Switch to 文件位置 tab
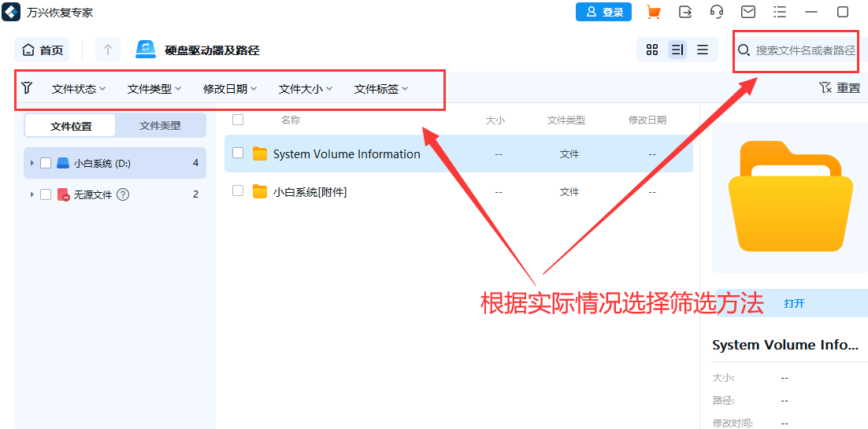 [x=71, y=126]
